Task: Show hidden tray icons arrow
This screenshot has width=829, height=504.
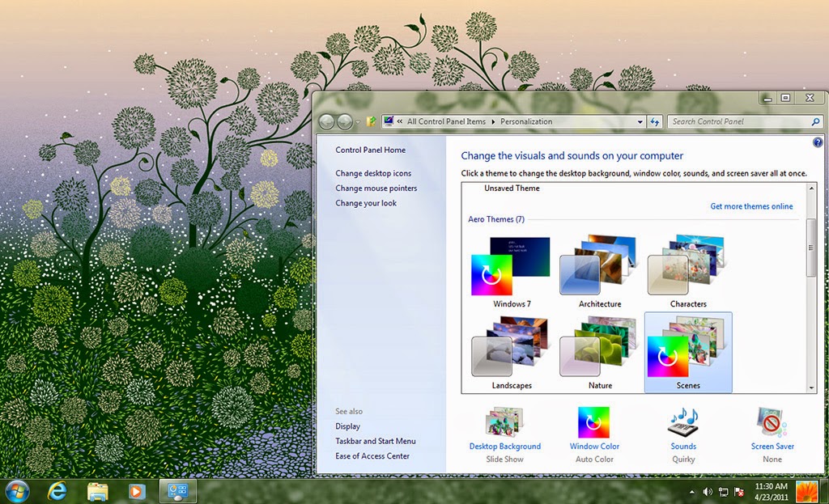Action: 691,493
